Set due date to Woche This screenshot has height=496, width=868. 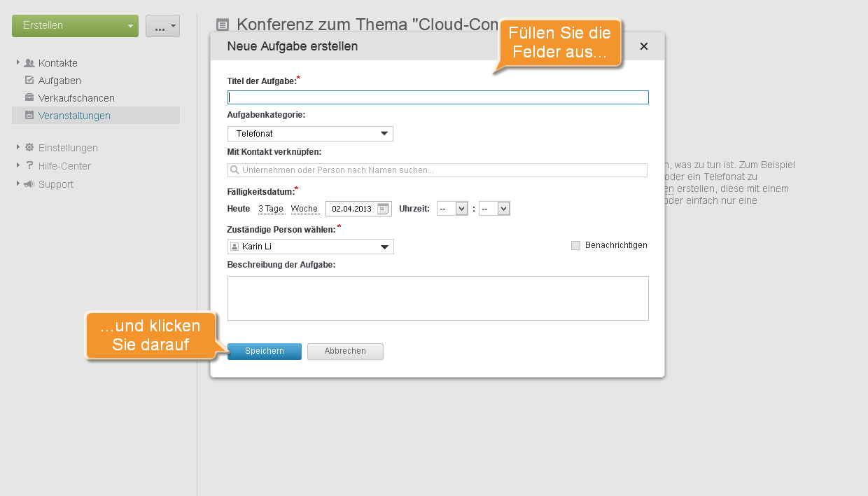pyautogui.click(x=304, y=209)
